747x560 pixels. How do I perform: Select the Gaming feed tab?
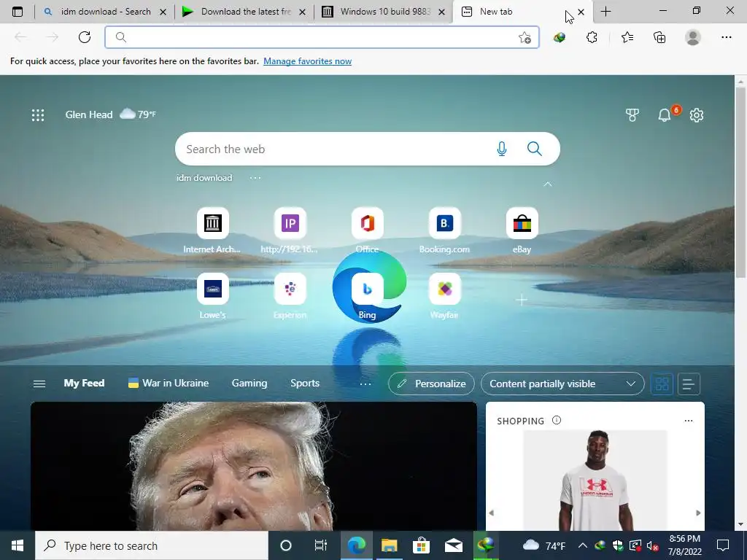tap(249, 384)
